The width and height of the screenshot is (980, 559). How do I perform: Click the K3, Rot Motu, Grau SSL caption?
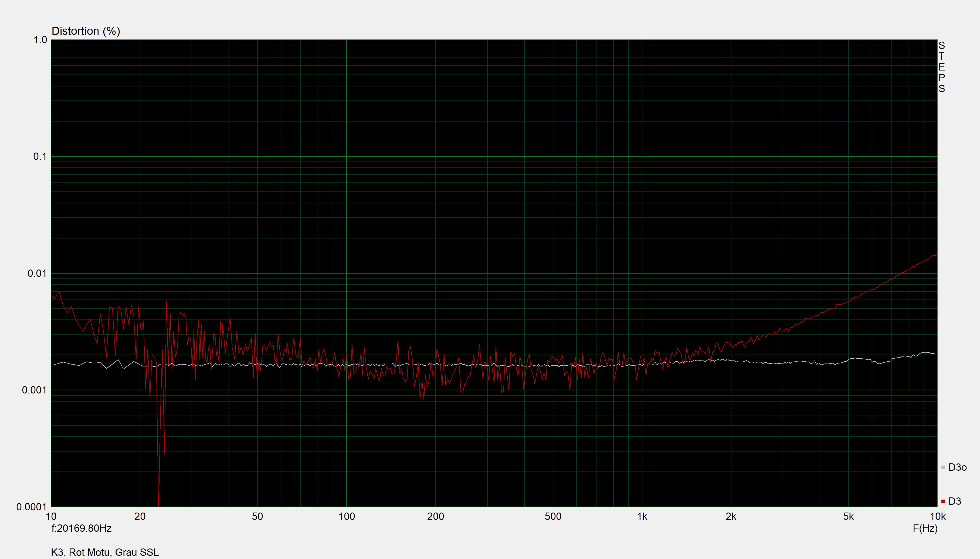point(105,552)
